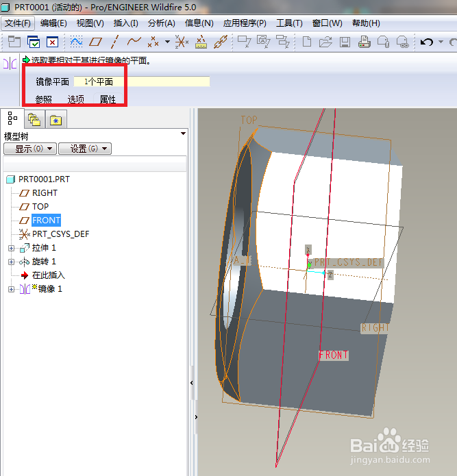
Task: Open the 显示(O) dropdown in model tree
Action: coord(30,149)
